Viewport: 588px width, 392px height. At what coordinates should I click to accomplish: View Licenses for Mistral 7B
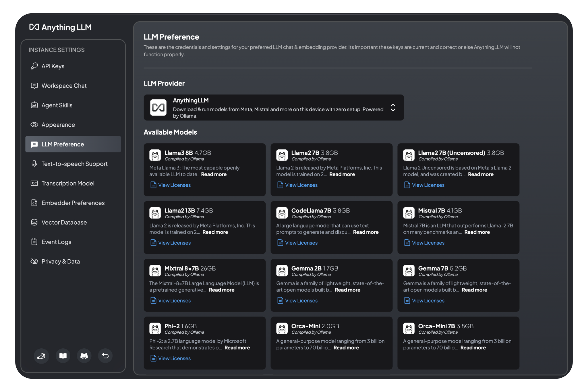point(424,243)
